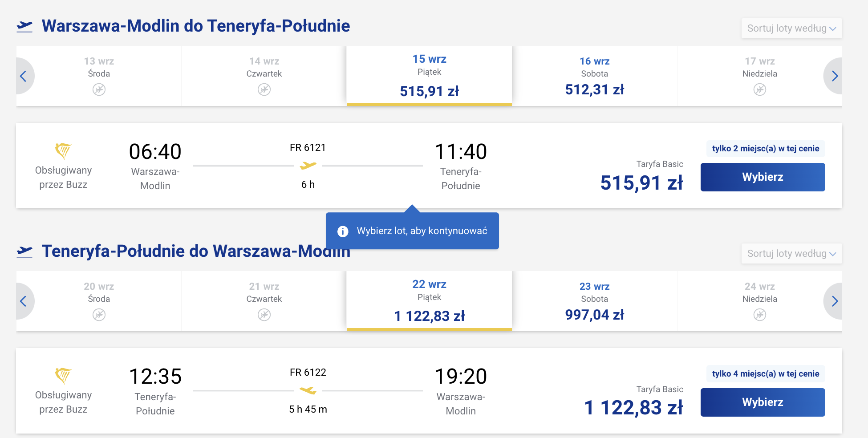Click the 21 wrz Czwartek date cell

pos(264,301)
